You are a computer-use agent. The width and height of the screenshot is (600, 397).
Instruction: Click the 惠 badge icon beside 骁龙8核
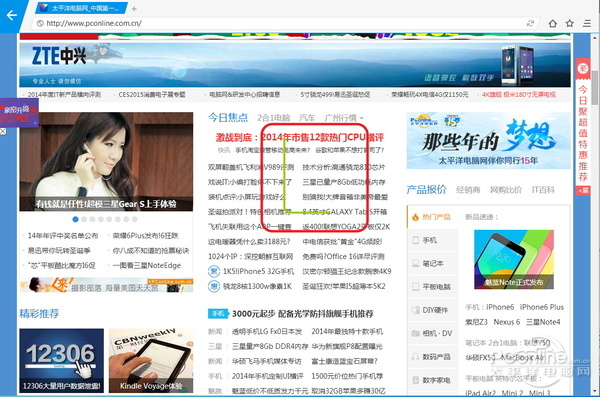pyautogui.click(x=214, y=286)
